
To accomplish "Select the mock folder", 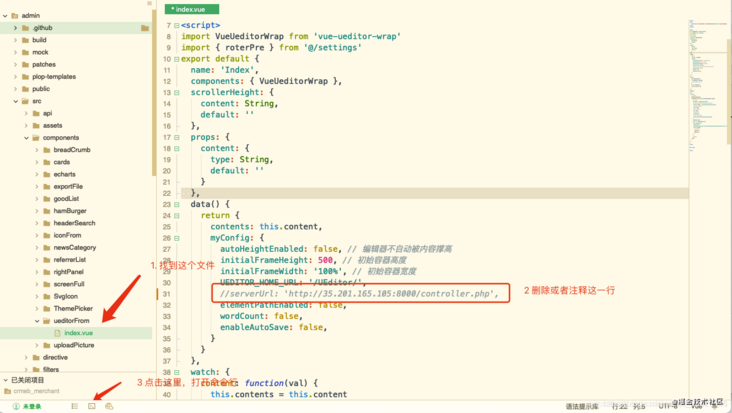I will pos(40,52).
